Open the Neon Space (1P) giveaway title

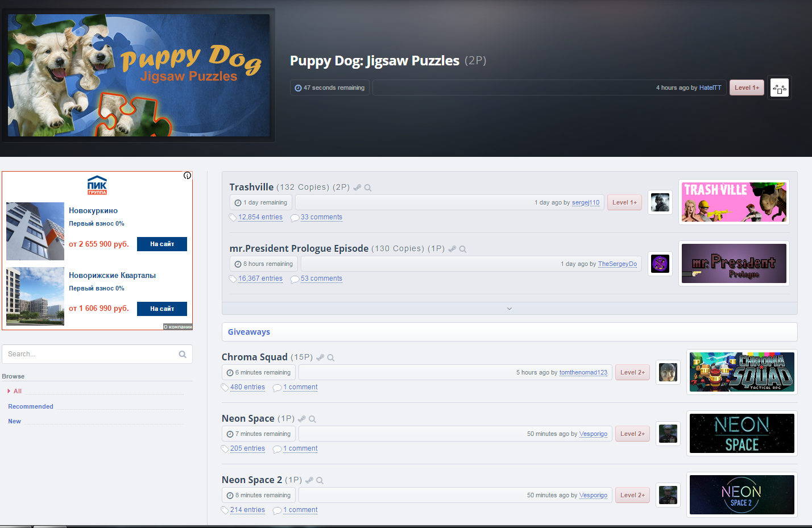tap(248, 418)
